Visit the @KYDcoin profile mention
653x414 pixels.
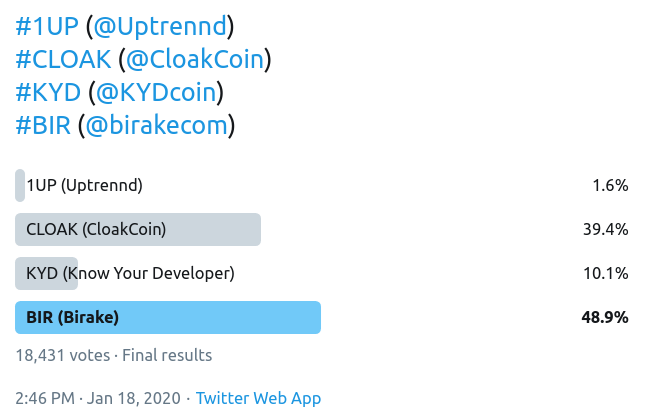[156, 93]
